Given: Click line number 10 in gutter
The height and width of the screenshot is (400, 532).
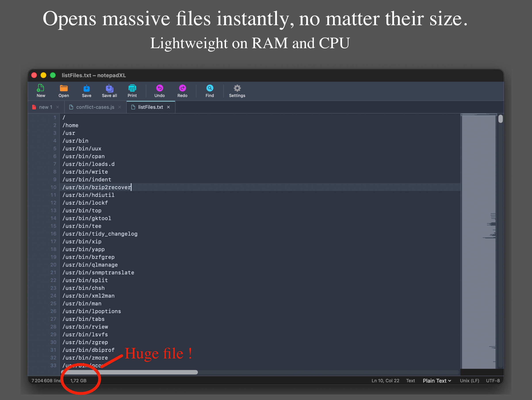Looking at the screenshot, I should coord(53,187).
